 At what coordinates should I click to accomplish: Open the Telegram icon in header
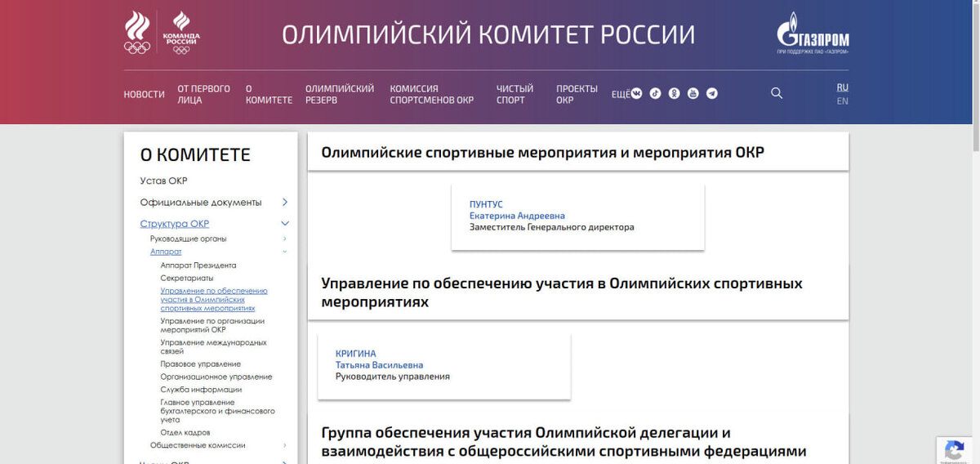click(711, 93)
